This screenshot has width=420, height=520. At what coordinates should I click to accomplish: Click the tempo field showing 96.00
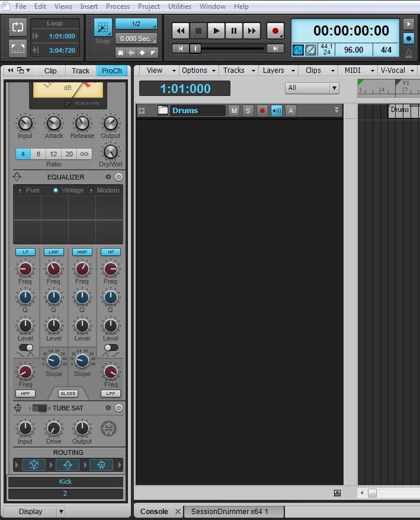tap(353, 50)
